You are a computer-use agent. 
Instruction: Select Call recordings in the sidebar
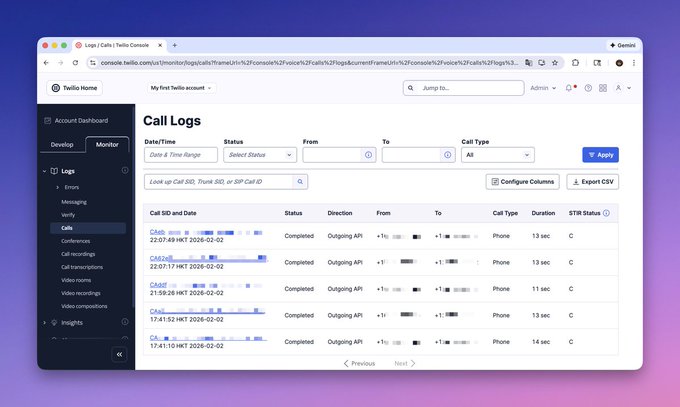(78, 254)
